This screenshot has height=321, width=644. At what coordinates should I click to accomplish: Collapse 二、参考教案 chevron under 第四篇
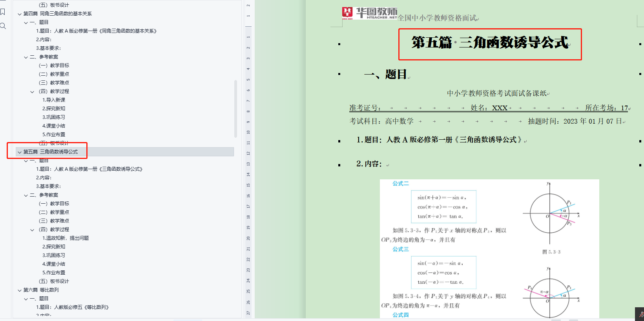(x=26, y=57)
